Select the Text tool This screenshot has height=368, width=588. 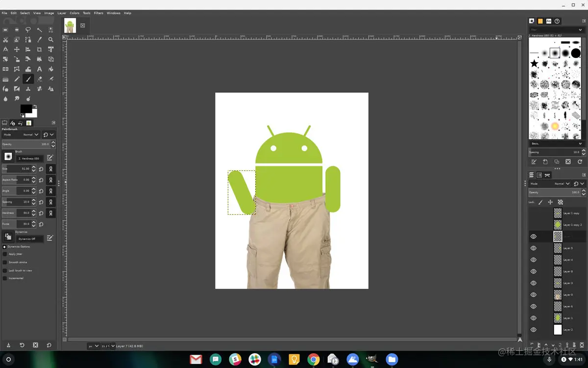click(39, 69)
